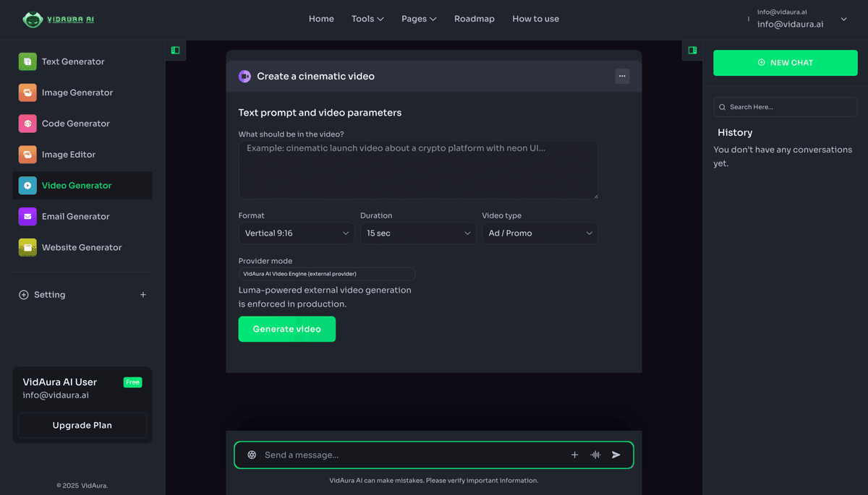Open the Image Editor tool
The height and width of the screenshot is (495, 868).
[x=68, y=155]
